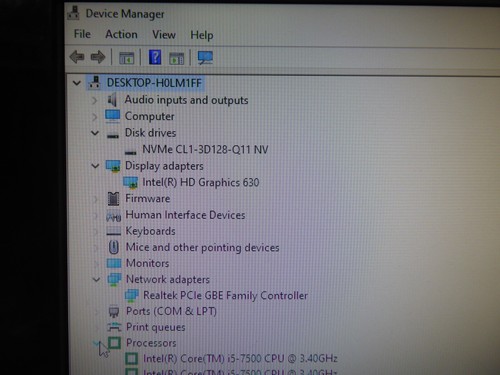Viewport: 500px width, 375px height.
Task: Open the File menu
Action: click(x=82, y=34)
